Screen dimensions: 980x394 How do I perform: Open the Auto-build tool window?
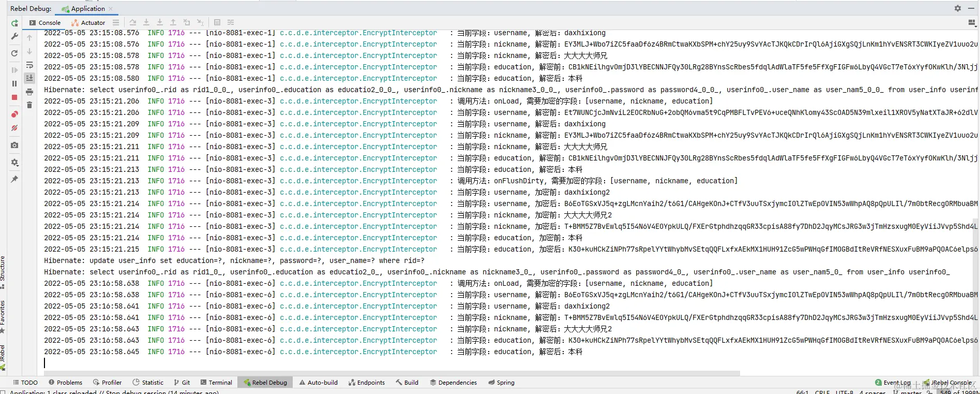pos(319,383)
